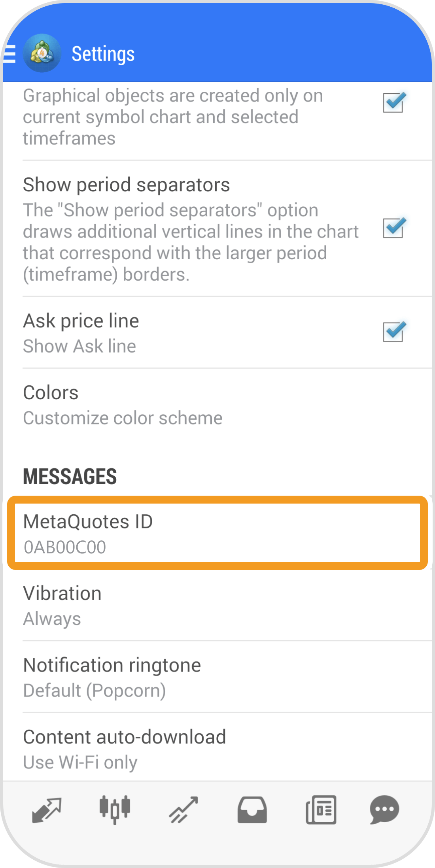Open the Chat speech bubble icon

point(384,810)
